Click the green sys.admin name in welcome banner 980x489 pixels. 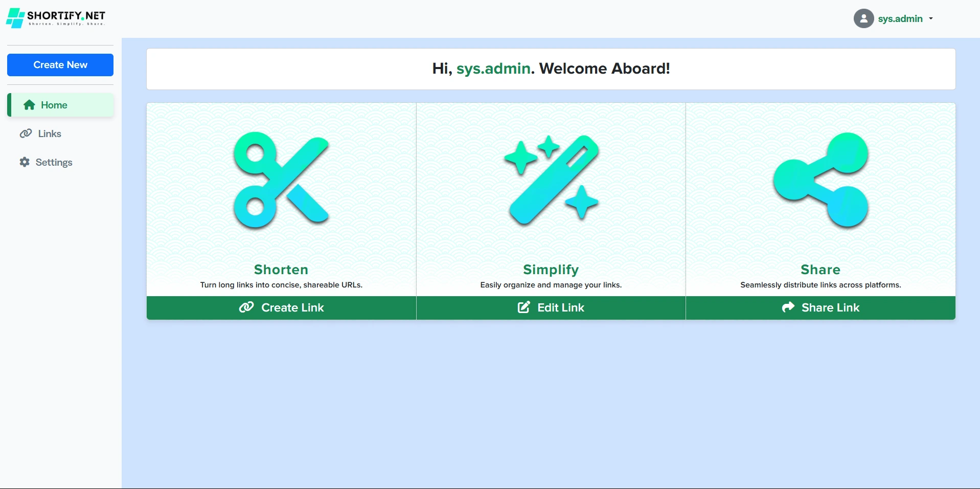(493, 69)
